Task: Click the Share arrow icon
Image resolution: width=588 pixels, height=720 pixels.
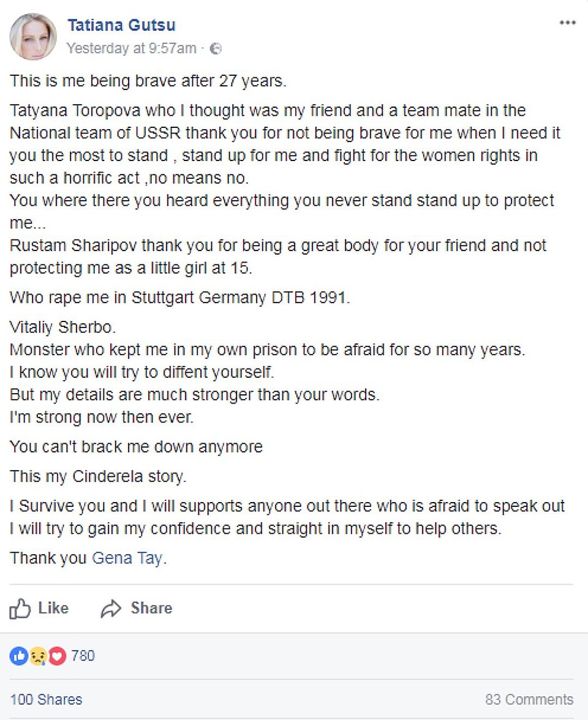Action: point(111,609)
